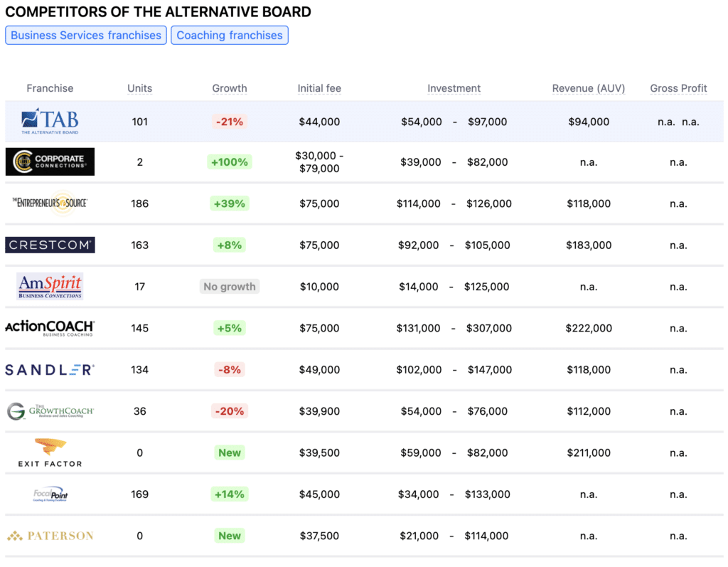This screenshot has height=567, width=728.
Task: Open the AmSpirit Business Connections logo
Action: (x=50, y=286)
